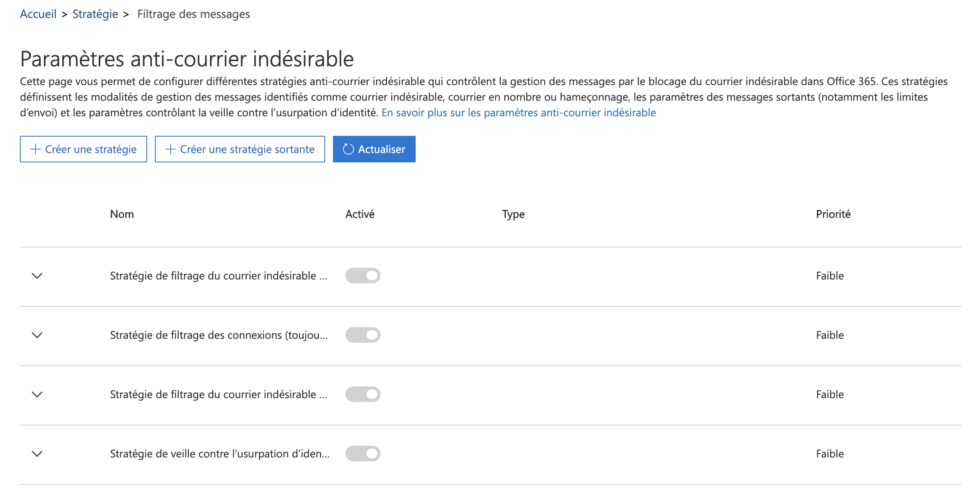Image resolution: width=980 pixels, height=500 pixels.
Task: Open 'En savoir plus sur les paramètres' link
Action: click(519, 113)
